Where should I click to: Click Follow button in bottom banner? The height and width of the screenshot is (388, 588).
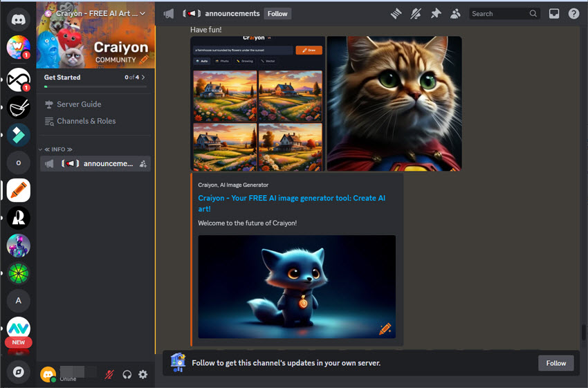pyautogui.click(x=555, y=363)
